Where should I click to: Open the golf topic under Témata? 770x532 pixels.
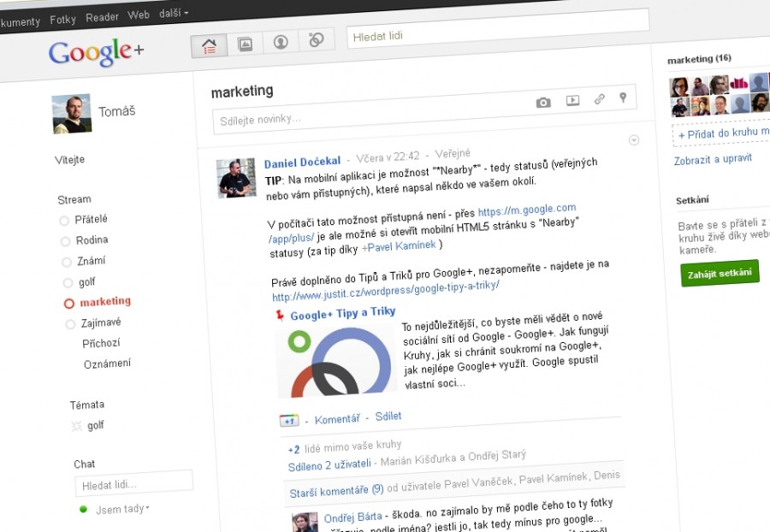(95, 425)
